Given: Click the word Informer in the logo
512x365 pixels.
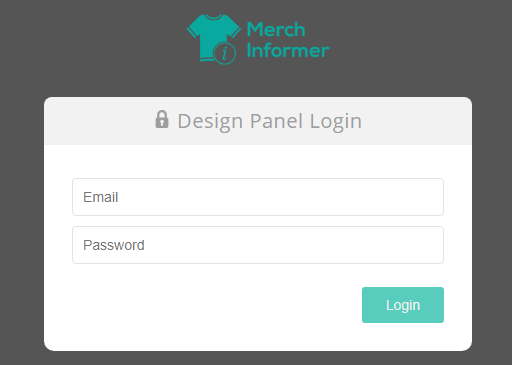Looking at the screenshot, I should (x=288, y=50).
